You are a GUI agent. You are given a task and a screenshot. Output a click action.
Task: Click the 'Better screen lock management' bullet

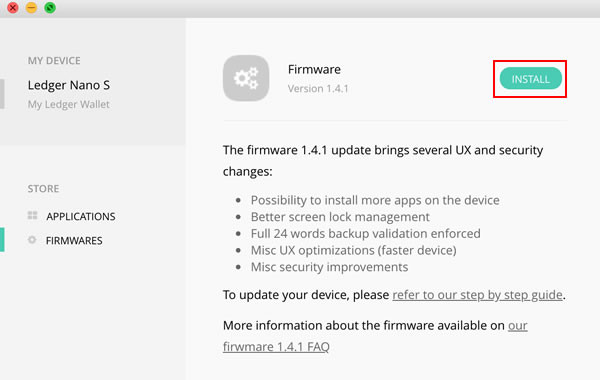pos(340,217)
